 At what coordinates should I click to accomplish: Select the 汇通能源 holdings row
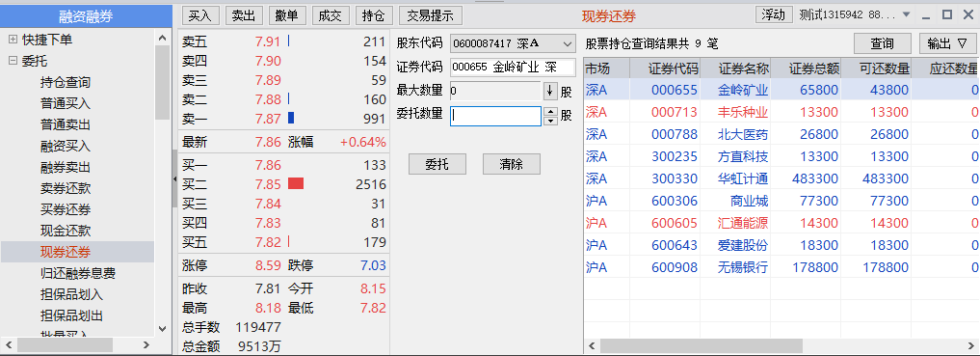[x=781, y=223]
